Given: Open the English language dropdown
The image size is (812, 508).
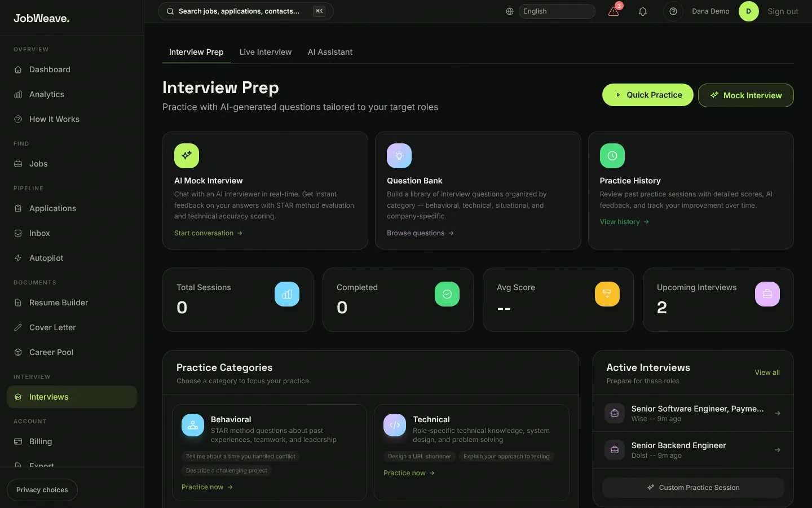Looking at the screenshot, I should [x=557, y=11].
